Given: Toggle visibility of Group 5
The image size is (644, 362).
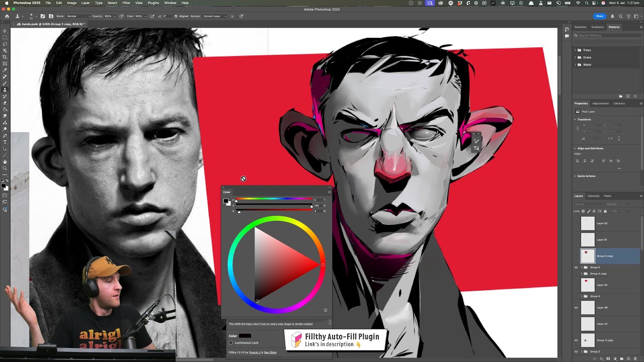Looking at the screenshot, I should (576, 267).
